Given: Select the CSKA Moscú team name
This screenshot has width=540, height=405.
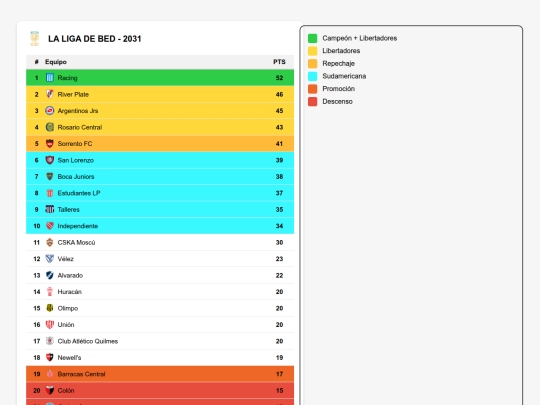Looking at the screenshot, I should pos(76,242).
